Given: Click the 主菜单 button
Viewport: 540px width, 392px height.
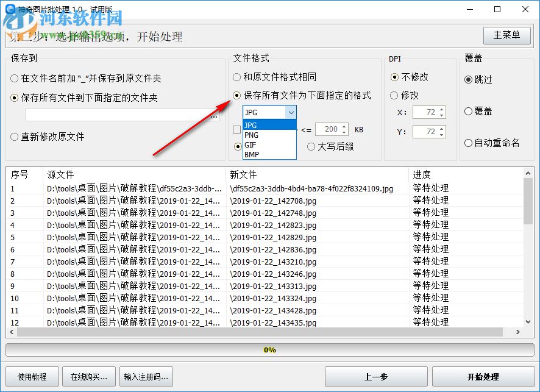Looking at the screenshot, I should point(506,35).
